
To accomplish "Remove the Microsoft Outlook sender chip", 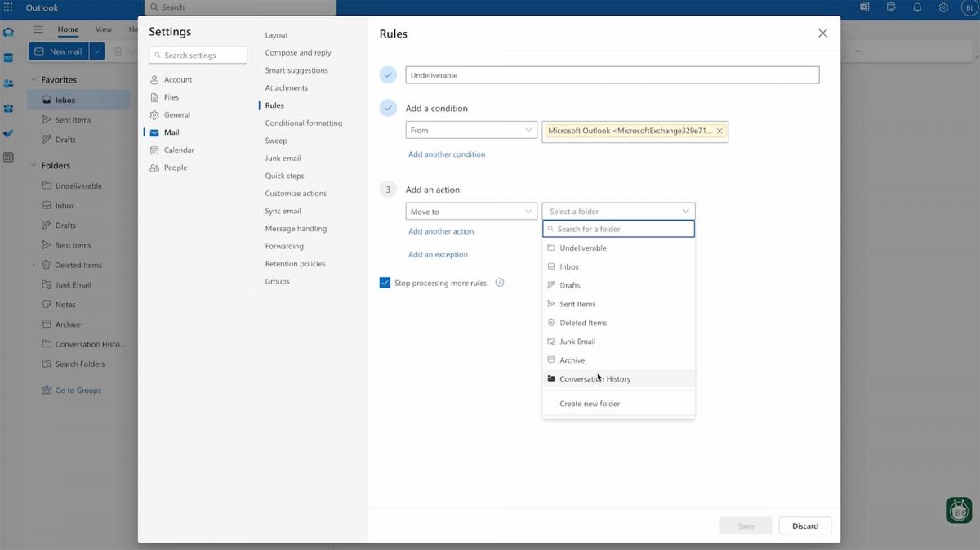I will 719,131.
